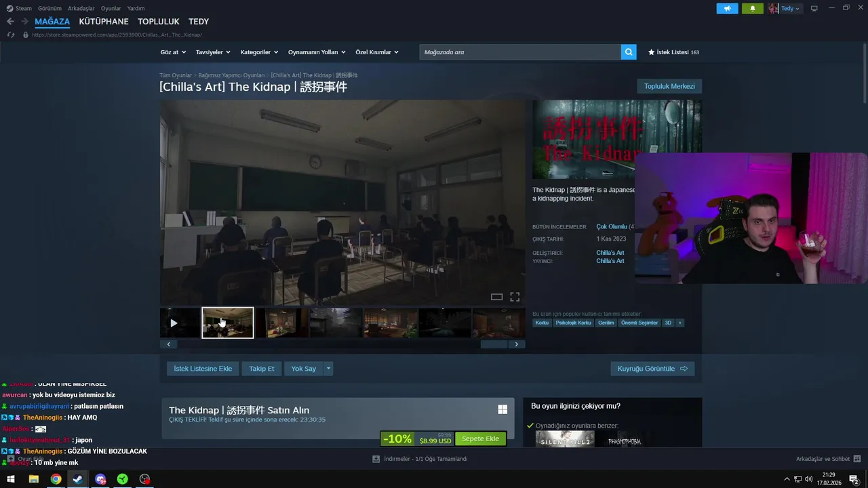Click the forward navigation arrow
This screenshot has width=868, height=488.
click(x=24, y=22)
